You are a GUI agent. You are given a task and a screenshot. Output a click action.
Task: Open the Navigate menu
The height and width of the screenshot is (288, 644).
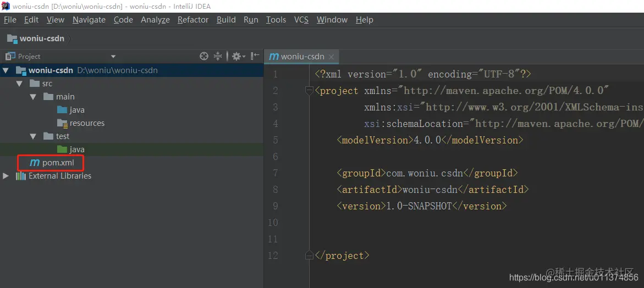tap(89, 20)
